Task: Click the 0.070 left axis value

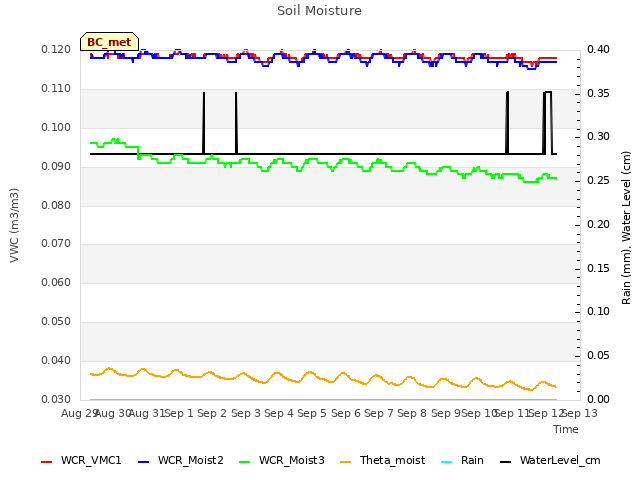Action: (56, 244)
